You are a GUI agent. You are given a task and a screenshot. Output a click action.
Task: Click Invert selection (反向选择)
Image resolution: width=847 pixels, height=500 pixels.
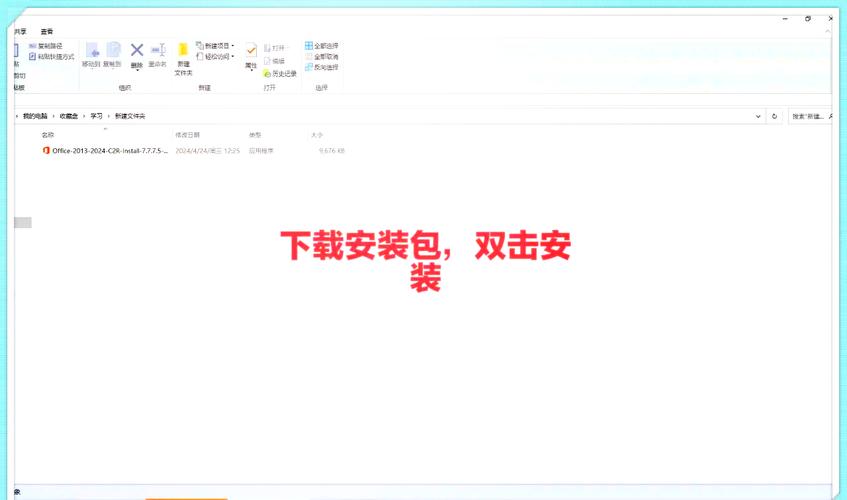[321, 67]
